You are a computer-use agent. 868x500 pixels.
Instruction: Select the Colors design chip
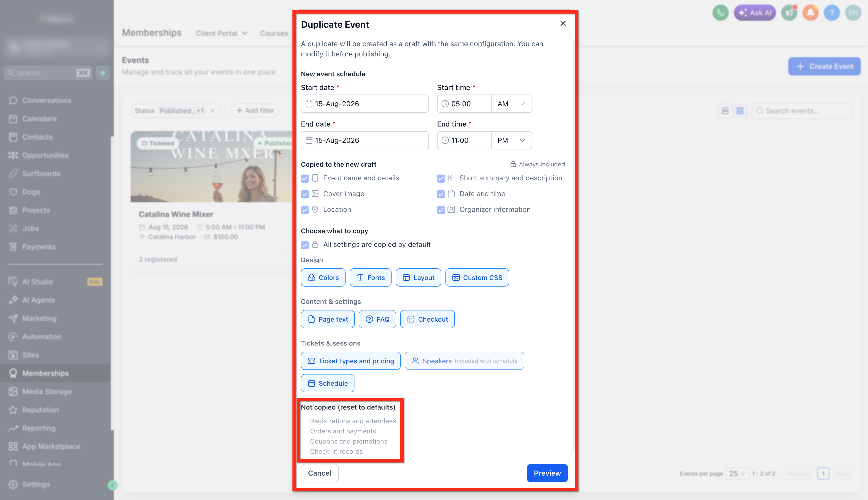coord(323,277)
